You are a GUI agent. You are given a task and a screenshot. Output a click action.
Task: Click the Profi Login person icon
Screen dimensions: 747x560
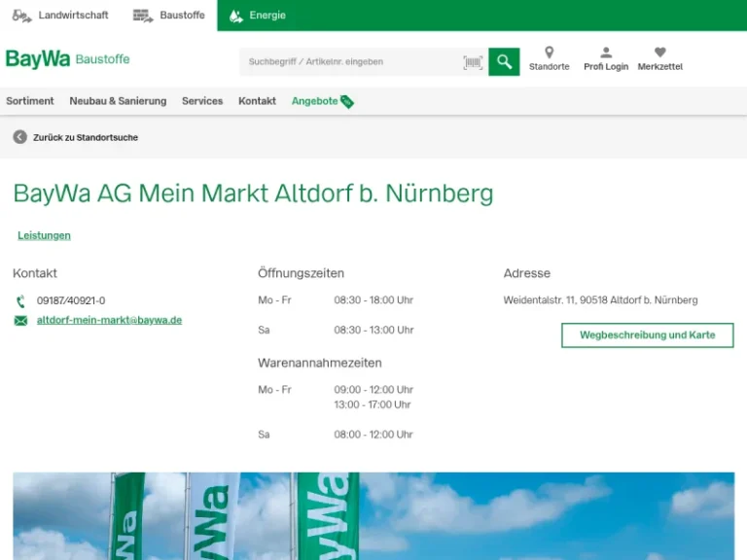pos(606,52)
